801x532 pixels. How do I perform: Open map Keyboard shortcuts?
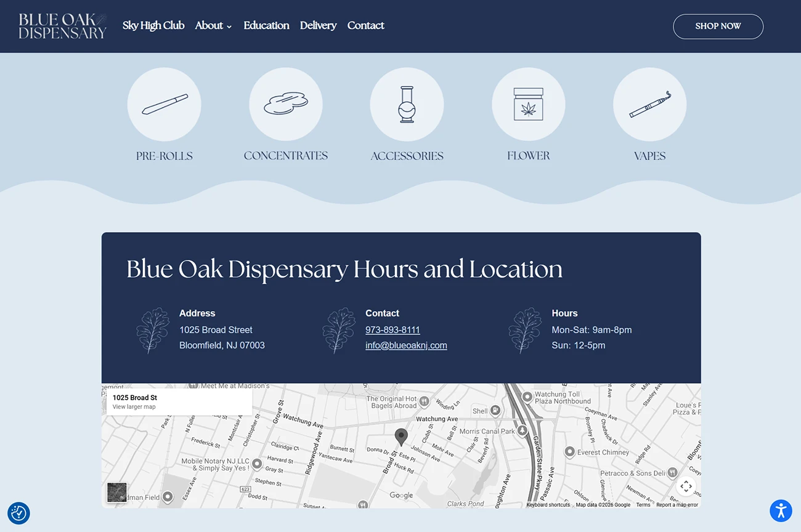tap(548, 505)
